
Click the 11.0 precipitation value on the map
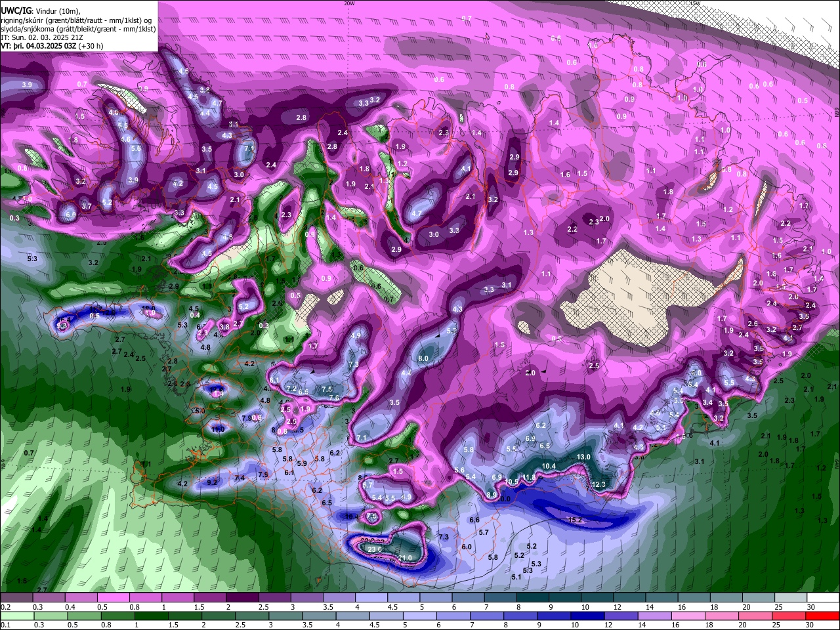[x=218, y=429]
